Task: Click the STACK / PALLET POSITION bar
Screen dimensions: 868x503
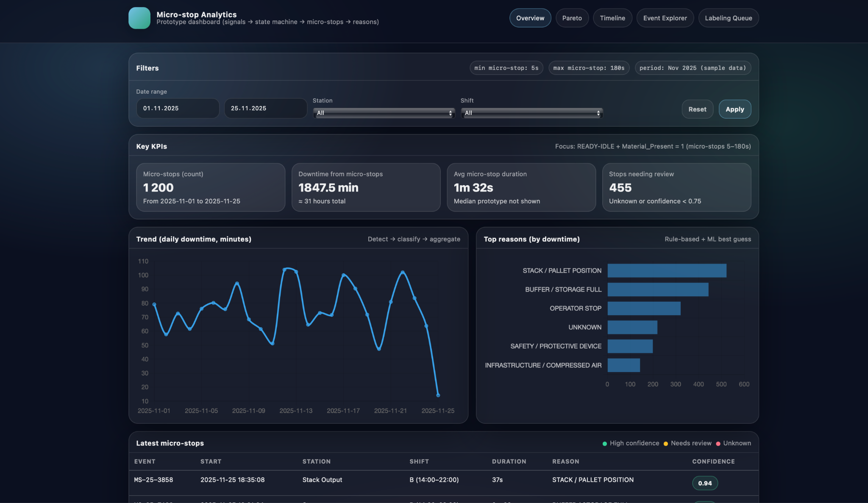Action: pyautogui.click(x=666, y=270)
